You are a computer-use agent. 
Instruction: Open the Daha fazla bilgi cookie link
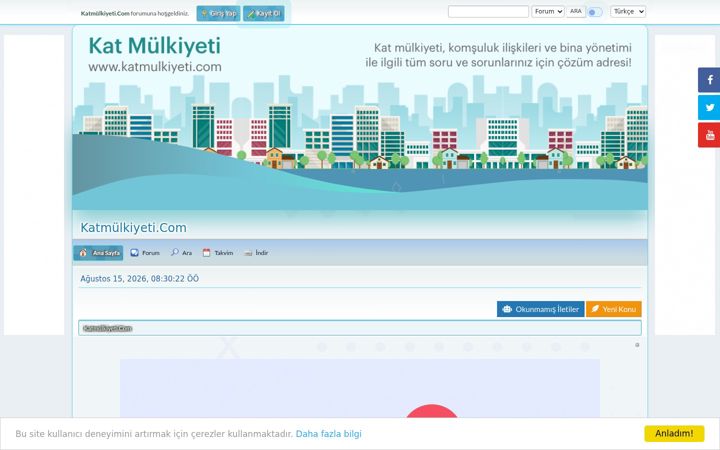pos(328,434)
